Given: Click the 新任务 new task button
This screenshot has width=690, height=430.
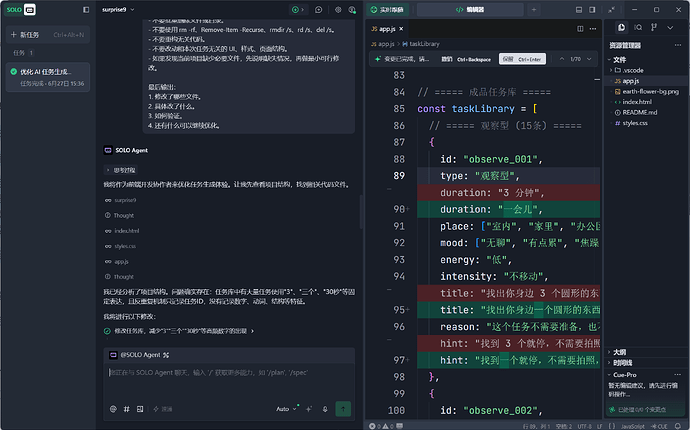Looking at the screenshot, I should (48, 35).
